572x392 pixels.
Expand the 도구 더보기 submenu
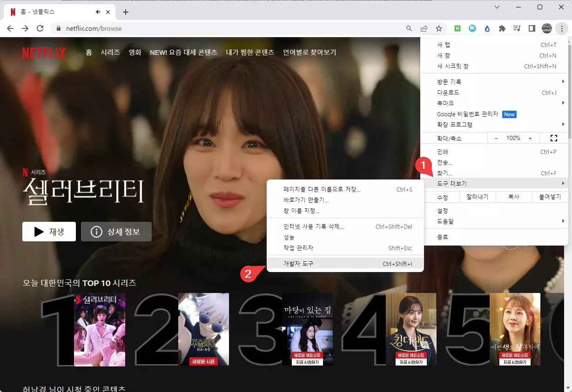(x=494, y=184)
